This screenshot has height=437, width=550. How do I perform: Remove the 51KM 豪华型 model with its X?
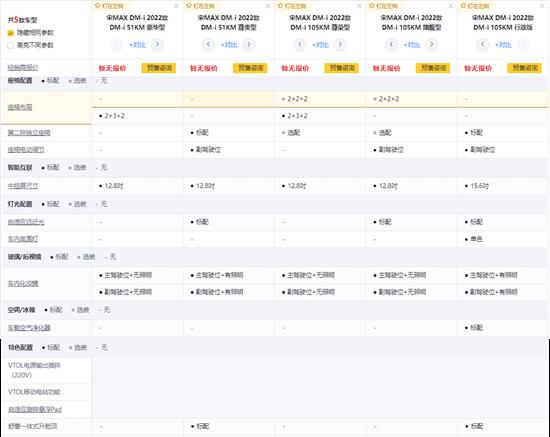(176, 6)
